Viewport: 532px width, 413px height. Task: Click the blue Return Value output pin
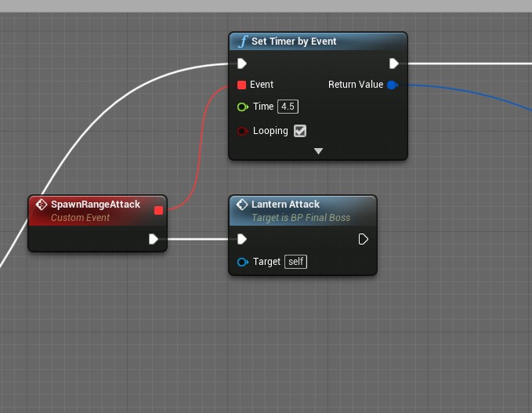tap(393, 85)
